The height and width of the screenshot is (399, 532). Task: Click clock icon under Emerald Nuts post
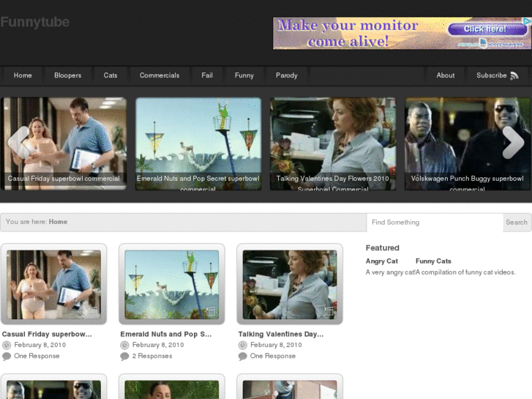tap(124, 345)
